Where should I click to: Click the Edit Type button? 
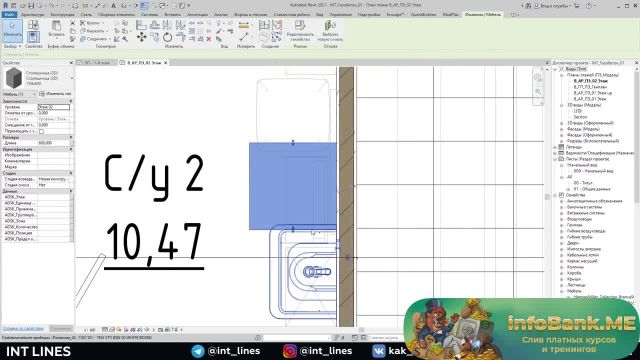point(56,94)
